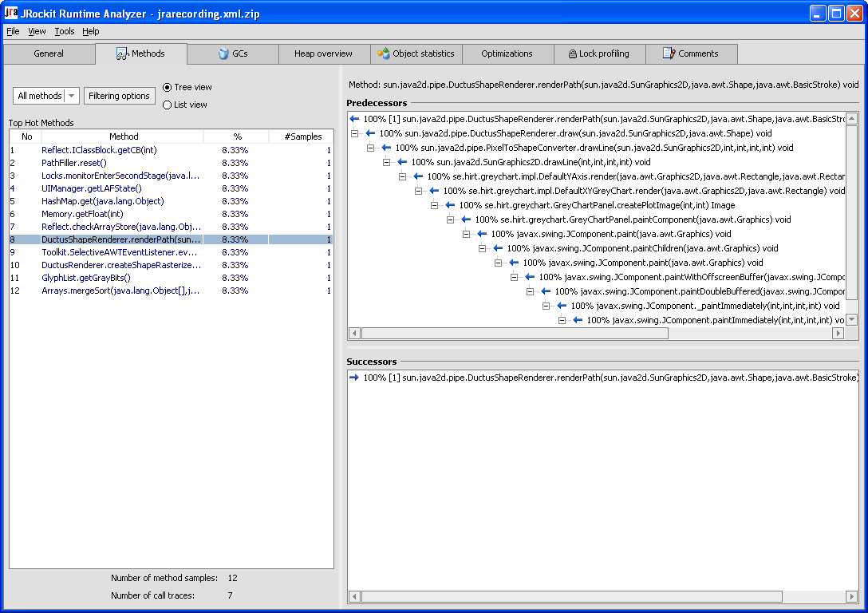Collapse DuctusShapeRenderer.draw predecessor node
Viewport: 868px width, 613px height.
pyautogui.click(x=354, y=133)
